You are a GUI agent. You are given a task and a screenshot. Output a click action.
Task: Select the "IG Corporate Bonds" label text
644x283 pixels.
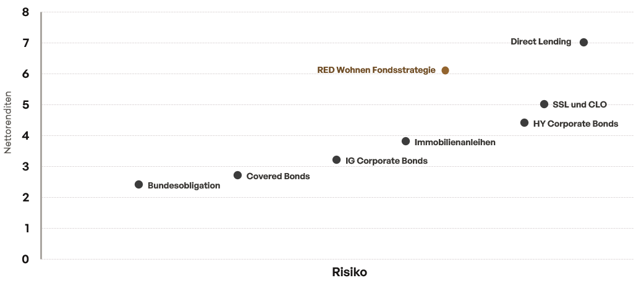[386, 161]
